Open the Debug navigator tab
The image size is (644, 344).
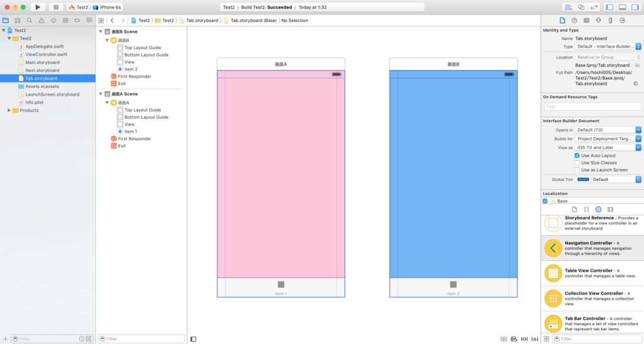coord(65,20)
